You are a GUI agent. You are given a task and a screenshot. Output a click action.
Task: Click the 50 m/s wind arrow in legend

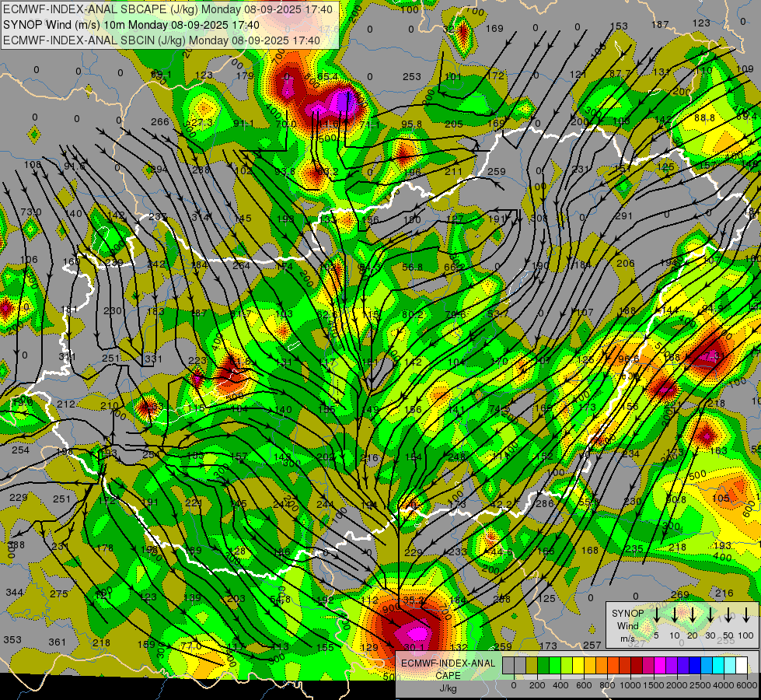coord(728,615)
